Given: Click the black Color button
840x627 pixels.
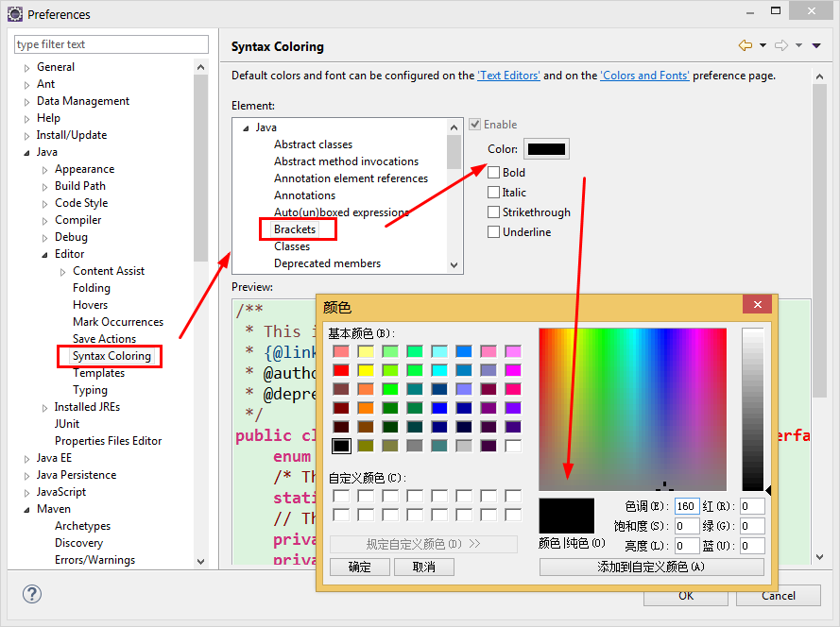Looking at the screenshot, I should pos(546,149).
